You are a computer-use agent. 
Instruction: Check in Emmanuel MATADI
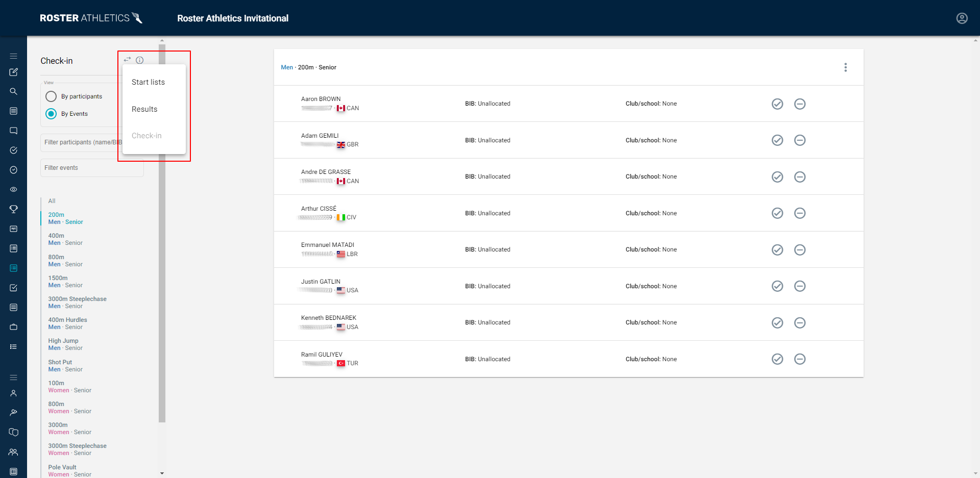click(777, 250)
